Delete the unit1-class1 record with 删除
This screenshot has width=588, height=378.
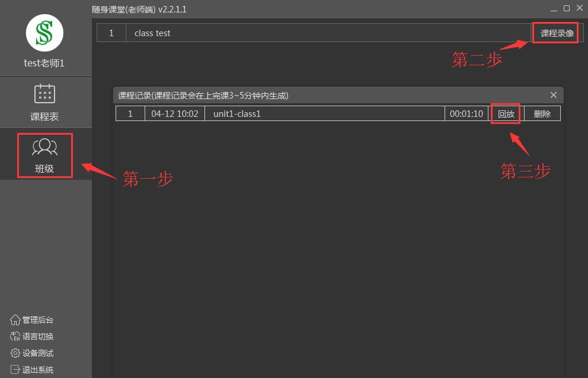coord(542,114)
